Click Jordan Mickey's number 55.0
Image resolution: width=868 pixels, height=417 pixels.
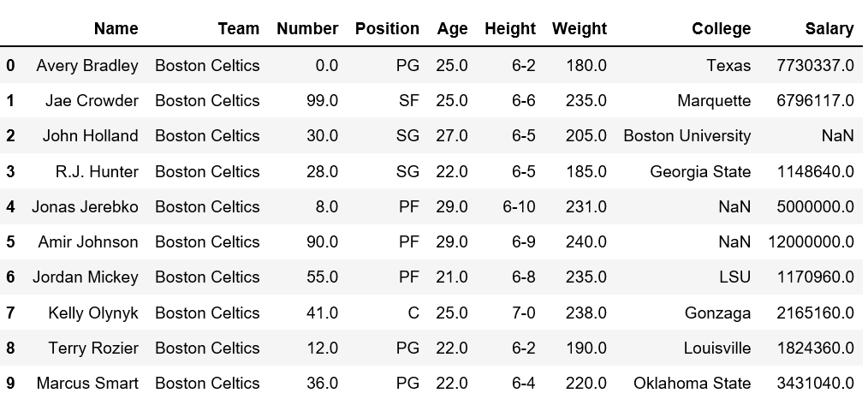pyautogui.click(x=322, y=277)
